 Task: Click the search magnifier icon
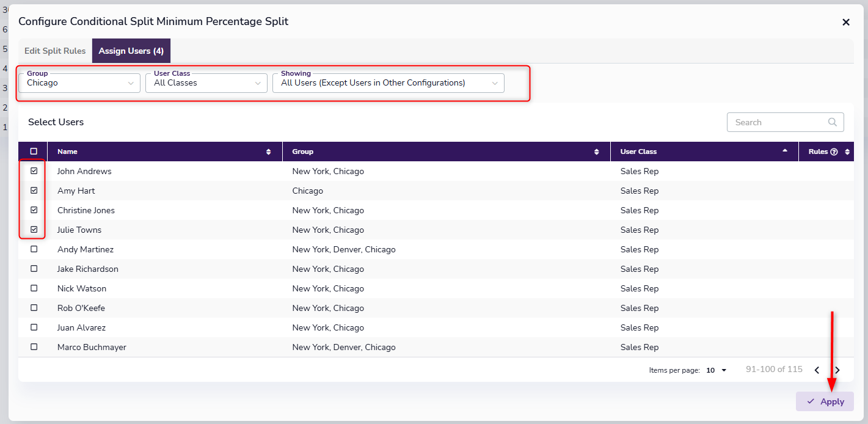click(832, 122)
